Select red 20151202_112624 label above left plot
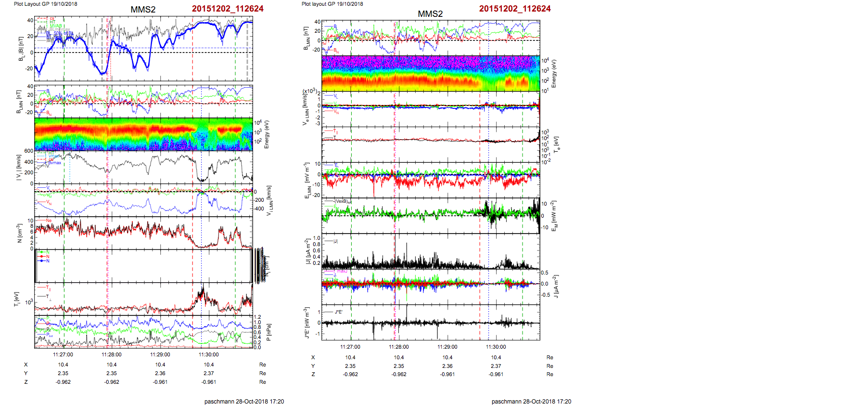This screenshot has width=868, height=405. 228,9
